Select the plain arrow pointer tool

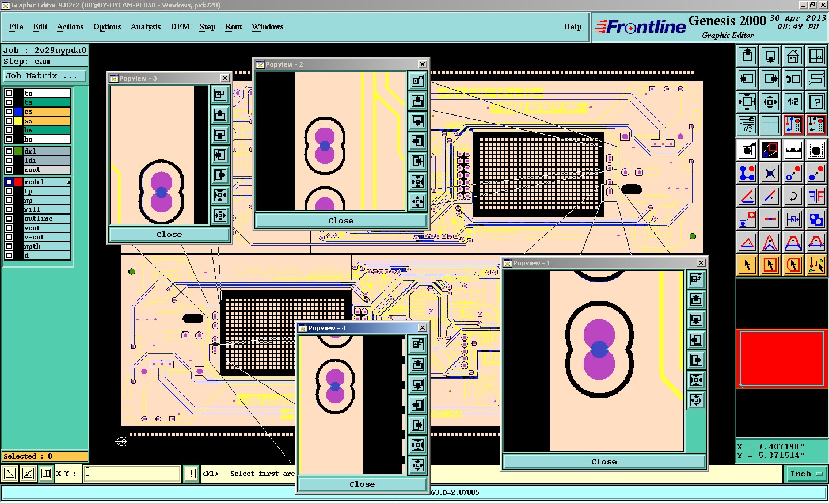pyautogui.click(x=747, y=265)
